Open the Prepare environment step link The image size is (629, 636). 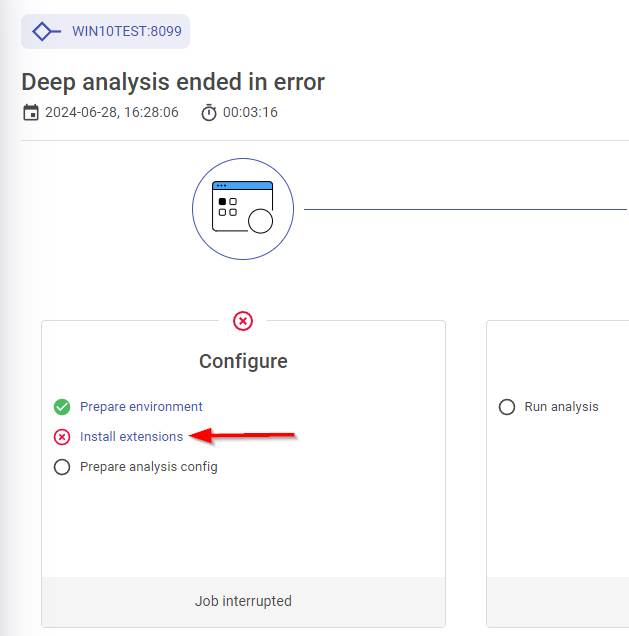(141, 407)
